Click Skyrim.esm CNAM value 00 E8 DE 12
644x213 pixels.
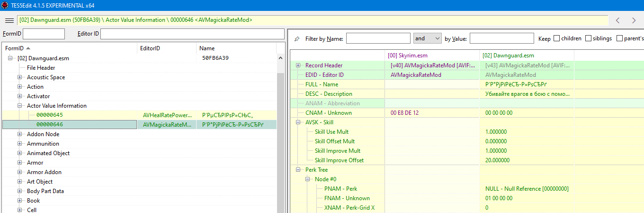[404, 113]
